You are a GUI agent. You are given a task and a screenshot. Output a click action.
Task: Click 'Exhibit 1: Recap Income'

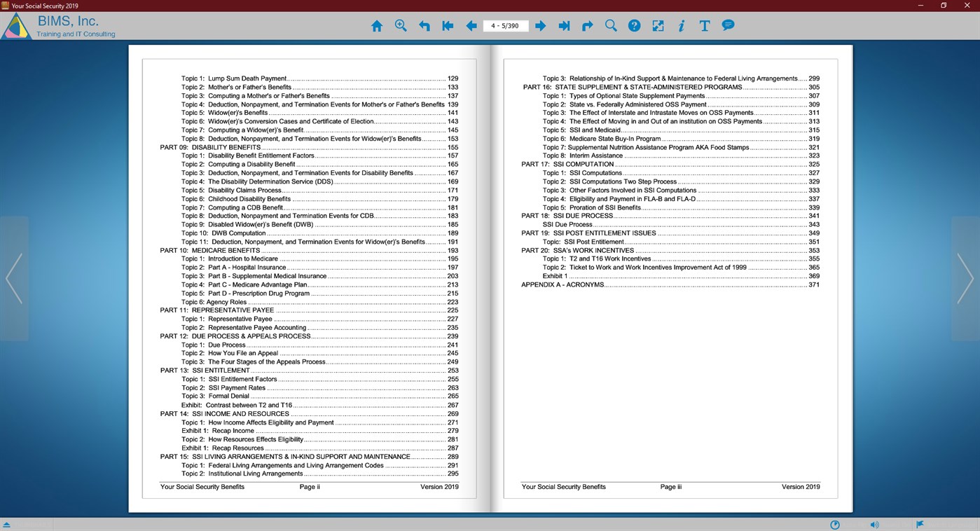coord(319,431)
